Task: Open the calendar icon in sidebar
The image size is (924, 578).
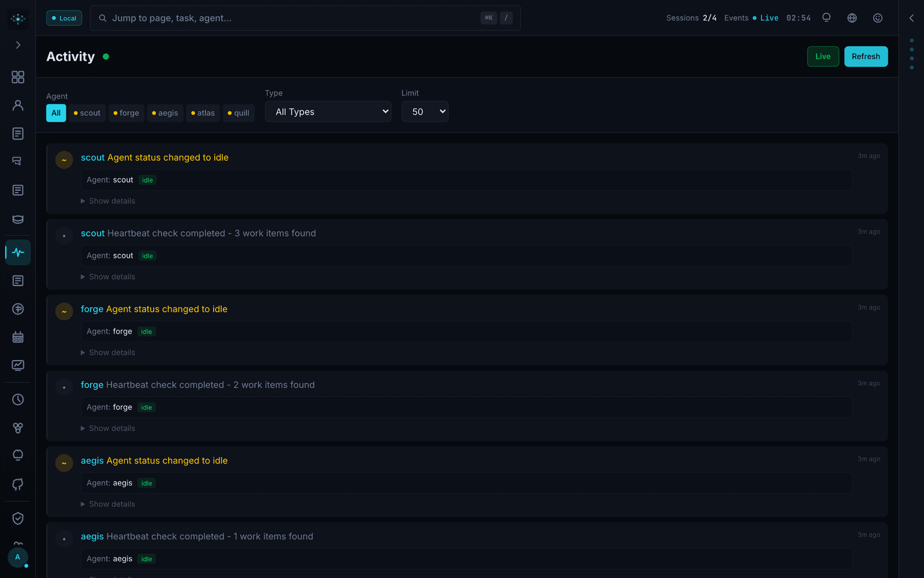Action: pos(18,337)
